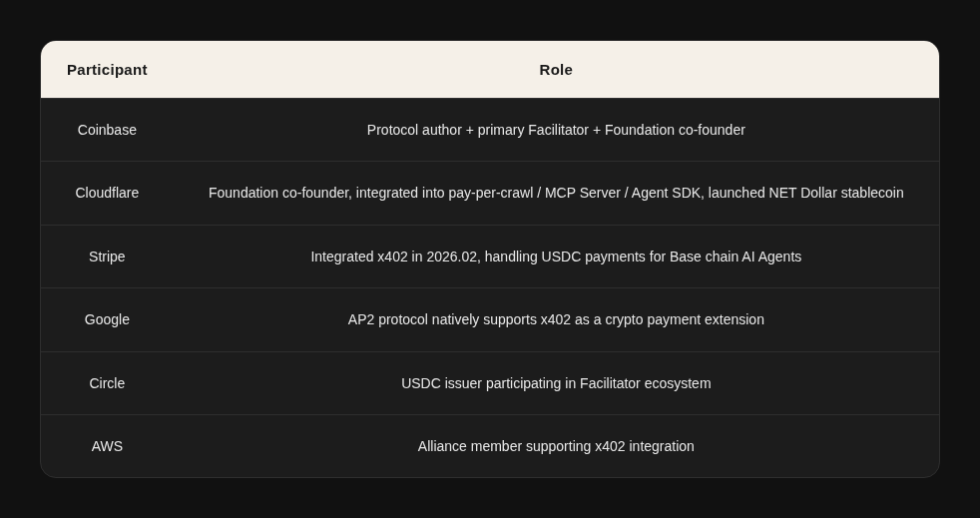The height and width of the screenshot is (518, 980).
Task: Select the Coinbase participant cell
Action: (107, 130)
